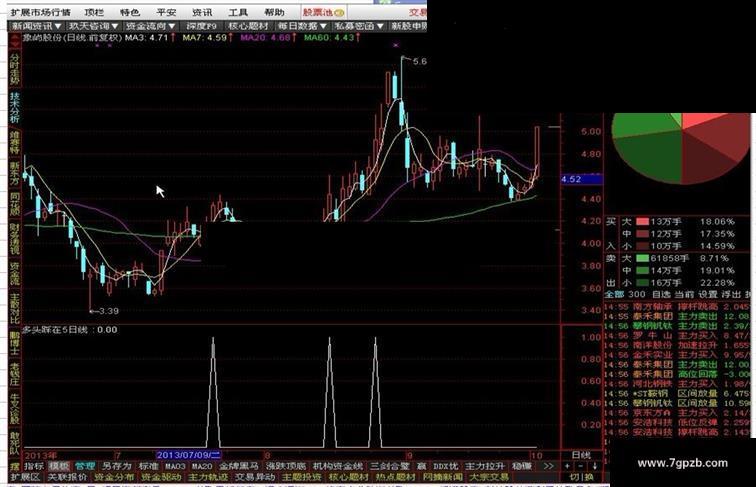Viewport: 756px width, 487px height.
Task: Select the MA03 indicator tab
Action: [x=175, y=466]
